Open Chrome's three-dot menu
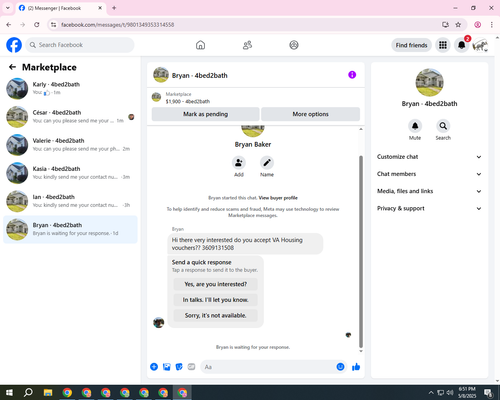 click(492, 25)
